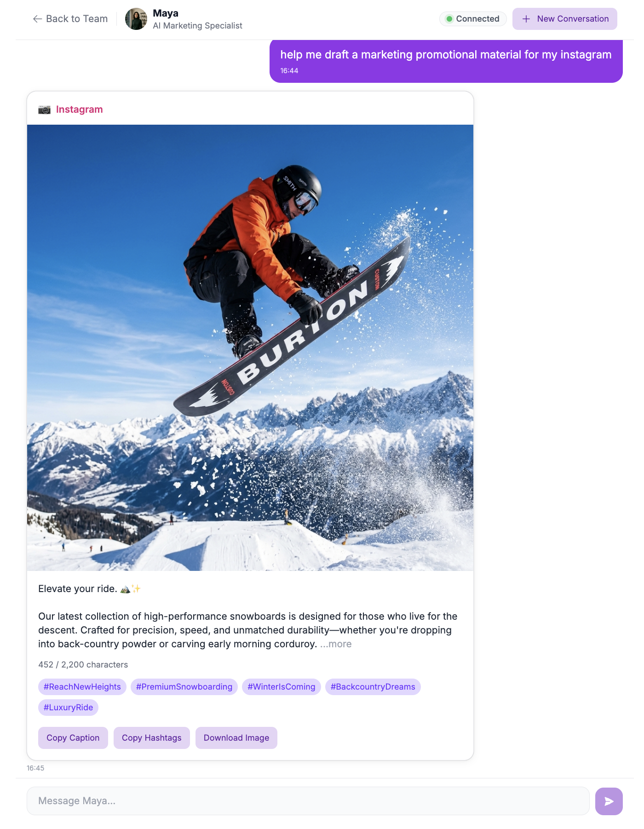Go Back to Team page
644x829 pixels.
[x=70, y=19]
